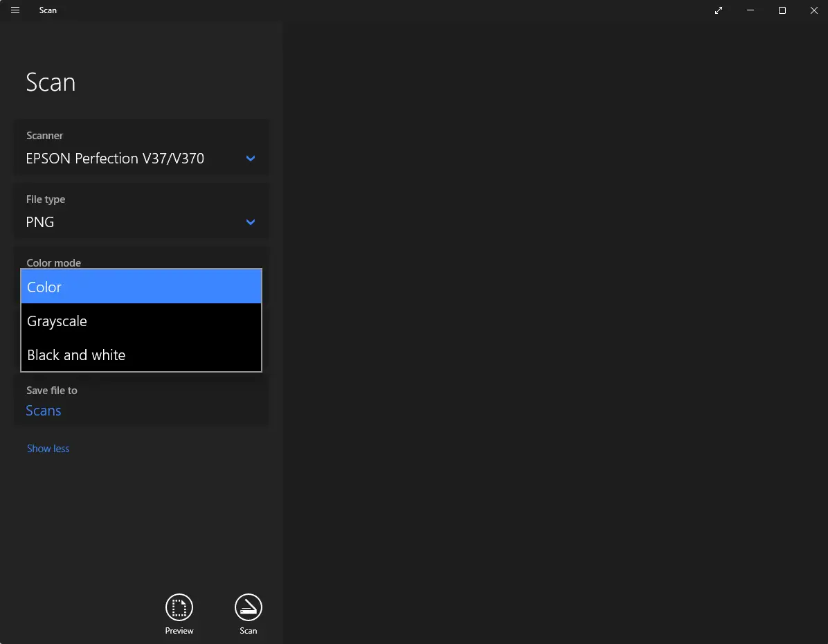Select Color in the color mode list
Viewport: 828px width, 644px height.
pyautogui.click(x=141, y=287)
